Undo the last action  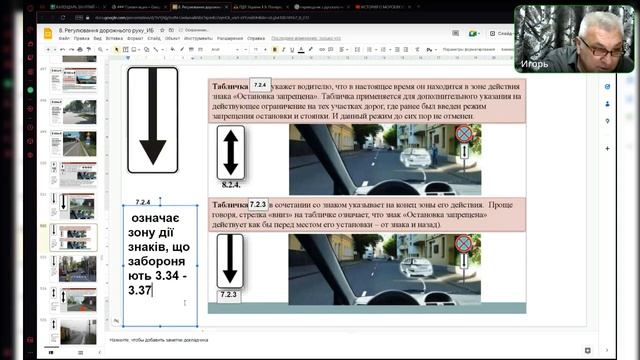tap(62, 49)
